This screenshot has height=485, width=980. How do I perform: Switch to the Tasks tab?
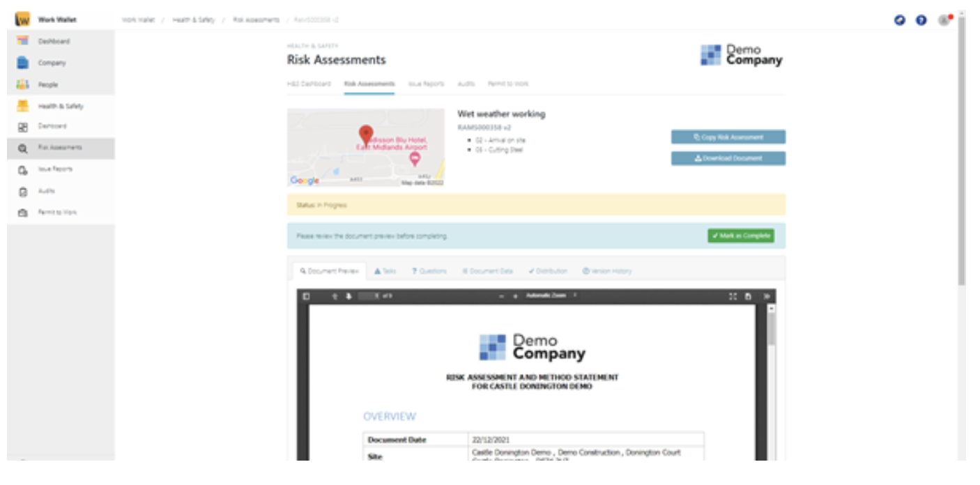tap(385, 271)
